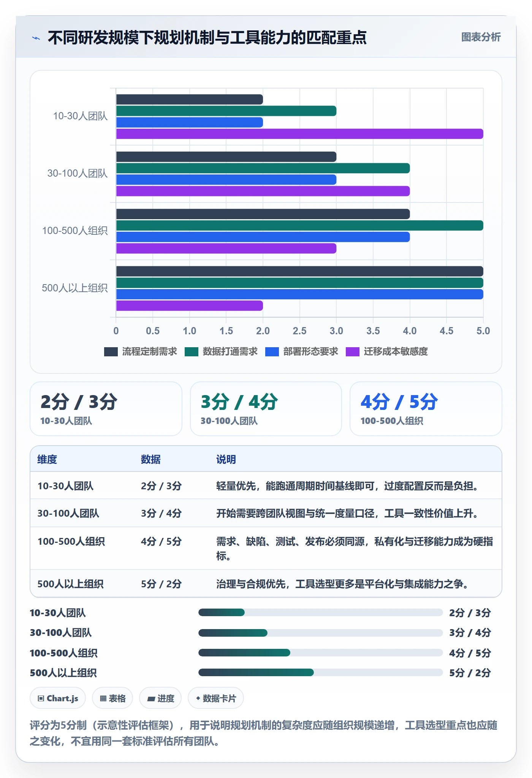This screenshot has width=532, height=778.
Task: Click the lightning icon beside the title
Action: [36, 38]
